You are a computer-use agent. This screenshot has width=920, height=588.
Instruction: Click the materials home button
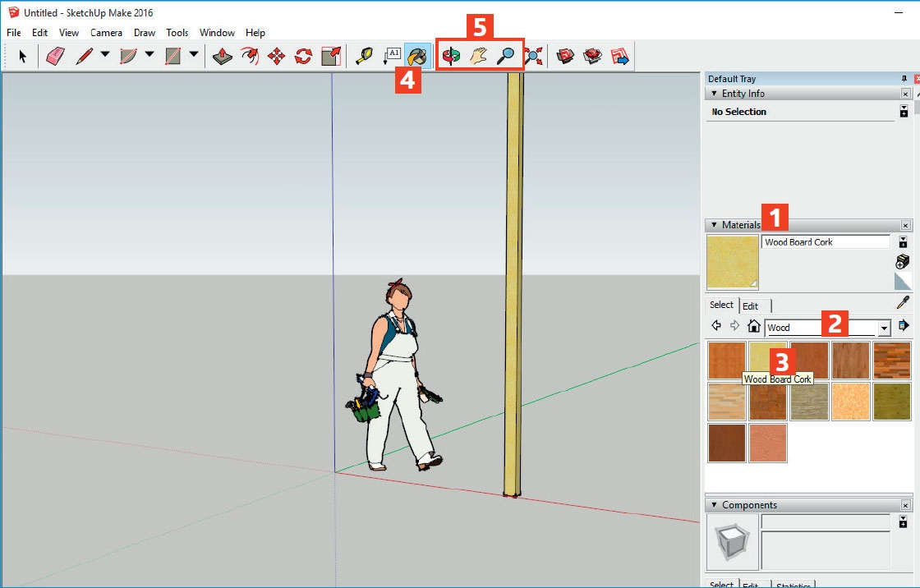[753, 327]
